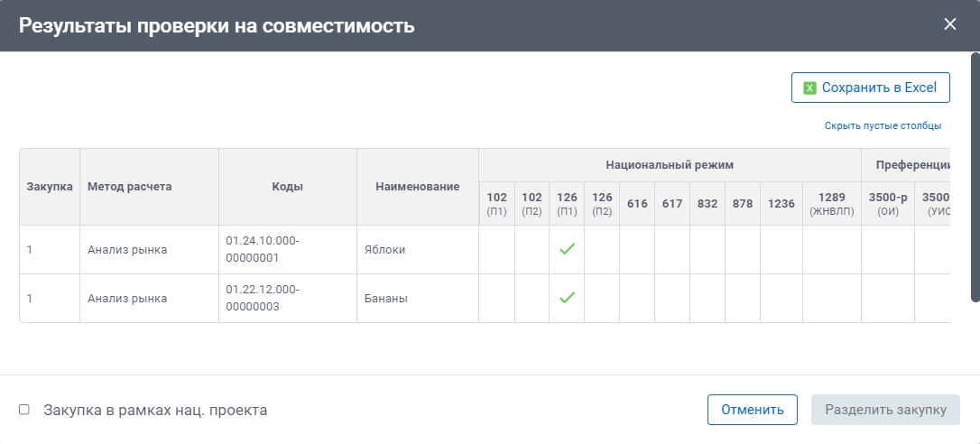Save results with Сохранить в Excel
980x444 pixels.
click(x=870, y=88)
